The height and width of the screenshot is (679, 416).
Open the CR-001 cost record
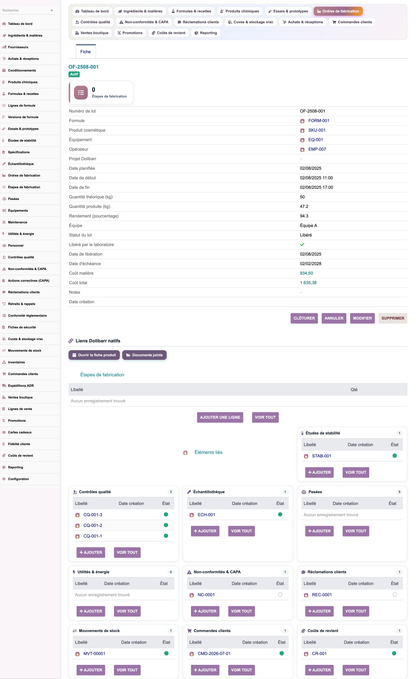(319, 654)
